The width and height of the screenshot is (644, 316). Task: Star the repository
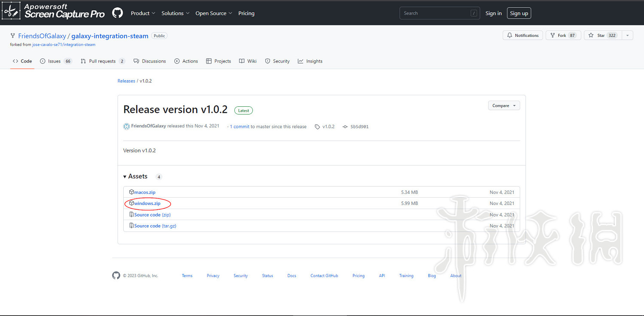pos(602,36)
